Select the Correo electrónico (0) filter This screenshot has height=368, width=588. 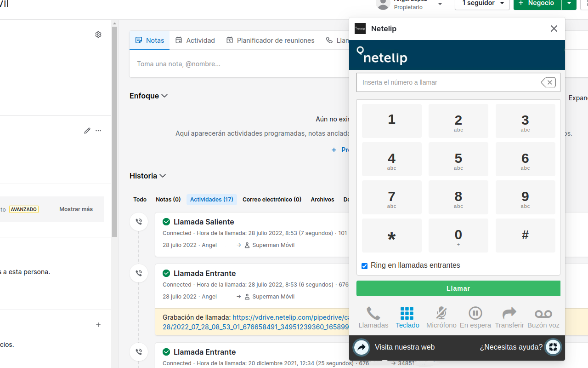[272, 200]
